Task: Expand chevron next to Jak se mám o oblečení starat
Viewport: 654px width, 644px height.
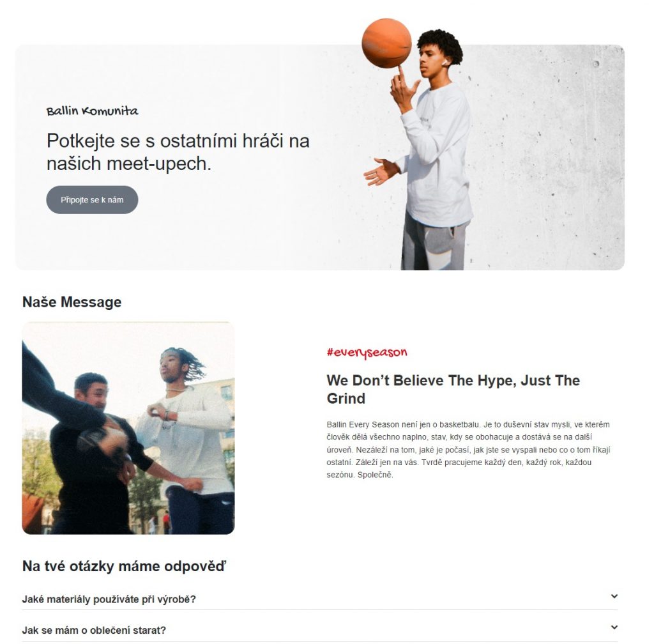Action: [614, 627]
